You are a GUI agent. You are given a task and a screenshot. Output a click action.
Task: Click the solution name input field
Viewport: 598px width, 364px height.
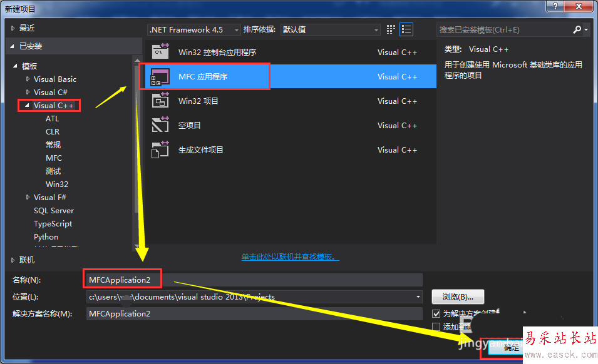tap(254, 314)
